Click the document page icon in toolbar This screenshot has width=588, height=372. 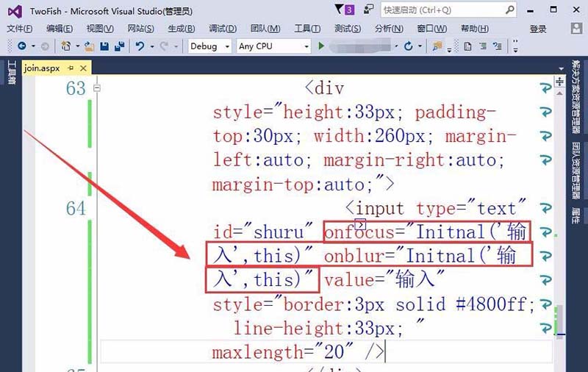coord(467,46)
